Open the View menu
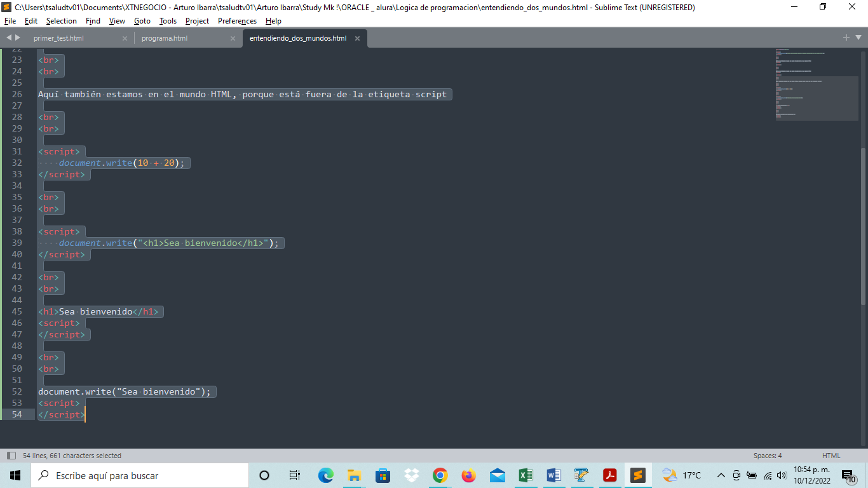Image resolution: width=868 pixels, height=488 pixels. pos(117,21)
